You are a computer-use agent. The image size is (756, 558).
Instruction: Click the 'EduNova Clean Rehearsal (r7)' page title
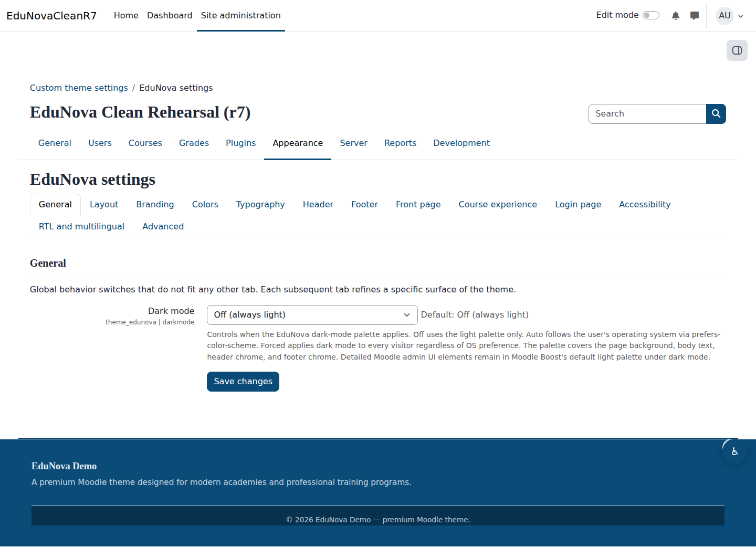(x=140, y=112)
